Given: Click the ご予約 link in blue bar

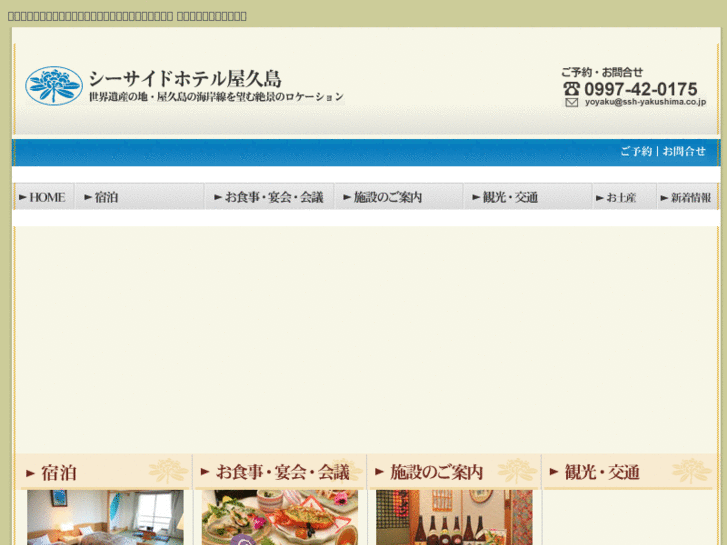Looking at the screenshot, I should [x=636, y=151].
